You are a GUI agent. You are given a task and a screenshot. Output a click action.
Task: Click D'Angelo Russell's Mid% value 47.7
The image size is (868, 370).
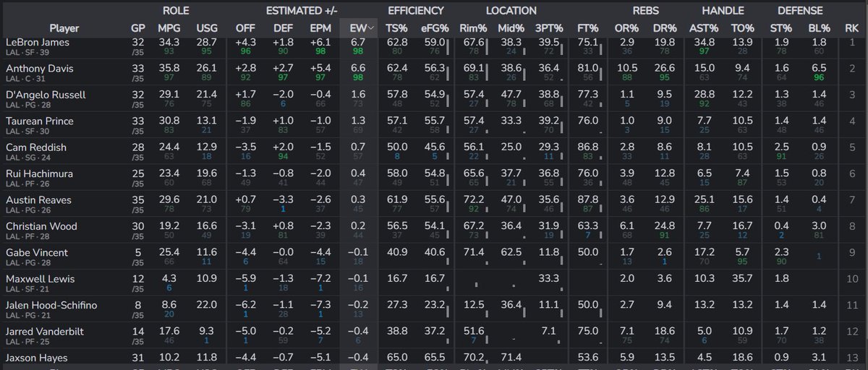click(511, 95)
